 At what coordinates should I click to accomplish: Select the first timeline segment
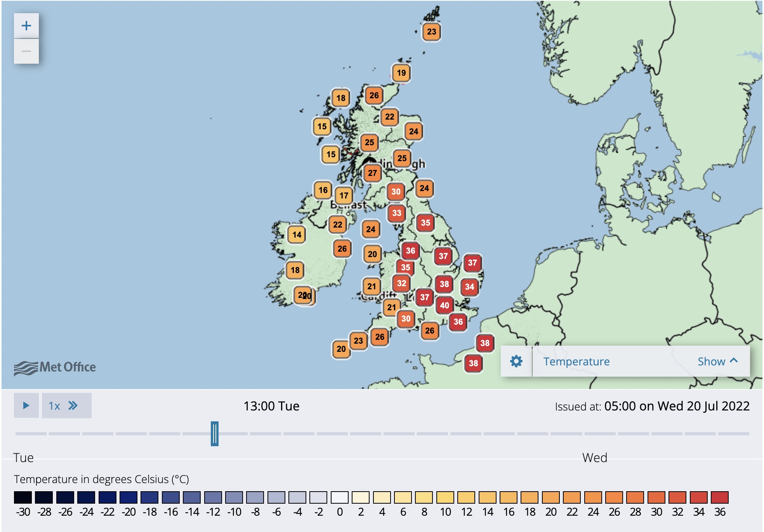pos(31,433)
